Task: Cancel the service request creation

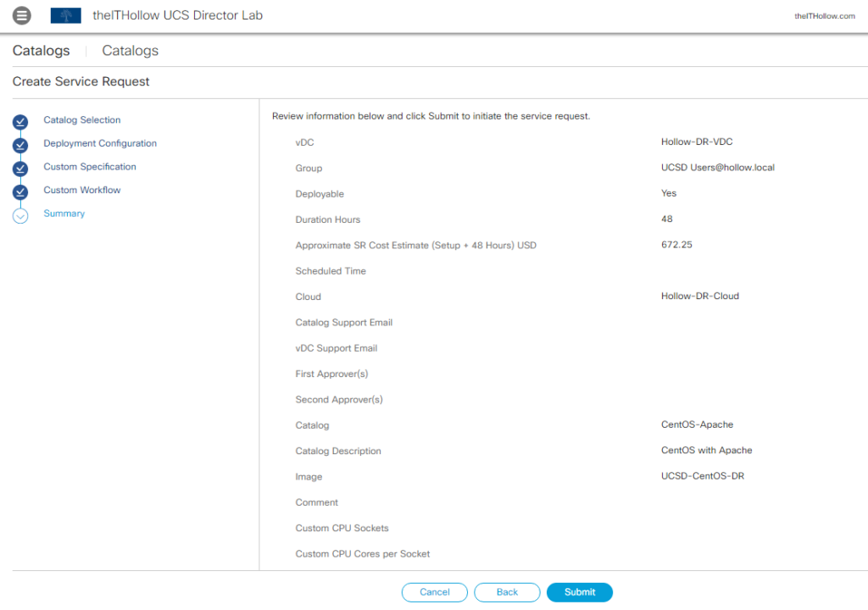Action: (x=434, y=592)
